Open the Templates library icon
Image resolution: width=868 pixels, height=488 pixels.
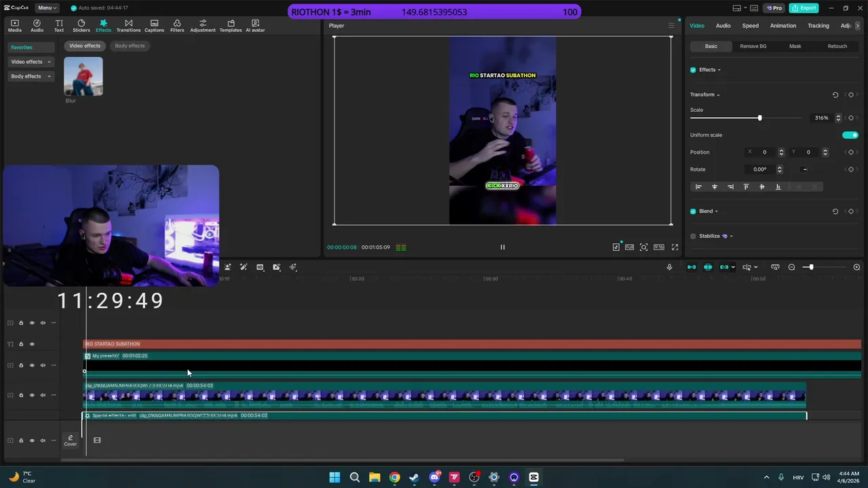click(231, 26)
